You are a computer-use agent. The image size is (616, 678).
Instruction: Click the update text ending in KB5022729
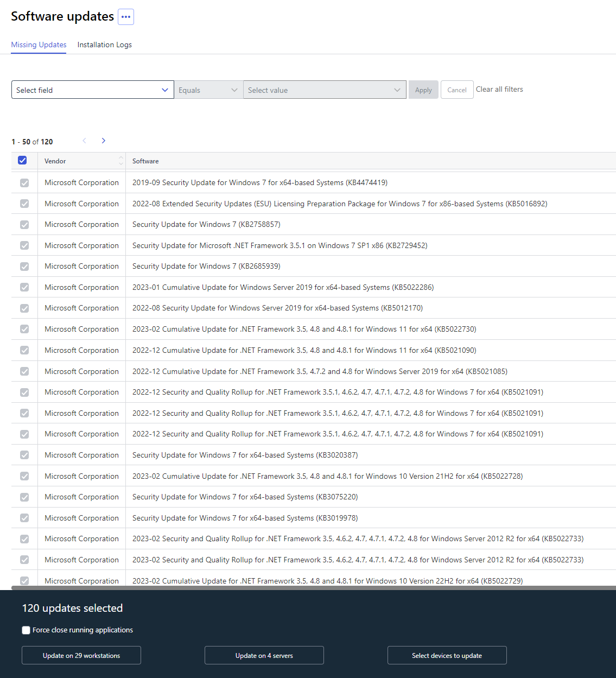point(328,581)
